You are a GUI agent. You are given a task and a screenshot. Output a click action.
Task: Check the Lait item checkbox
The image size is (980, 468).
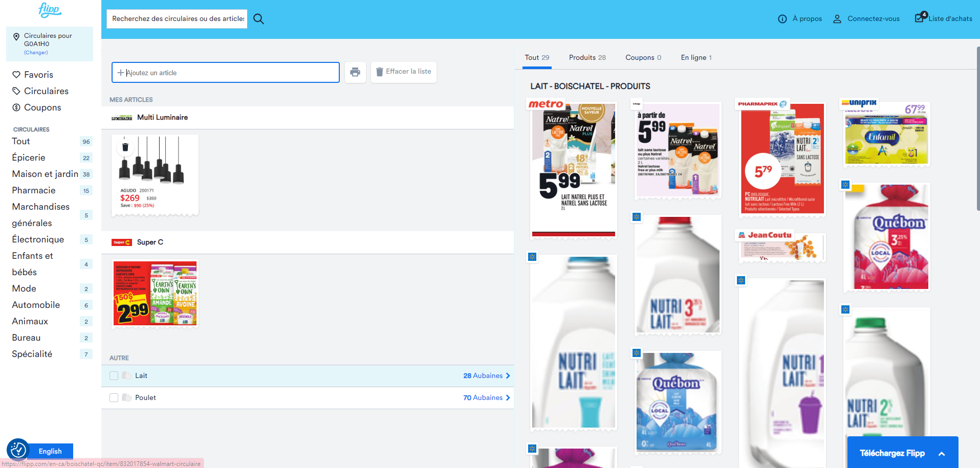pyautogui.click(x=114, y=376)
